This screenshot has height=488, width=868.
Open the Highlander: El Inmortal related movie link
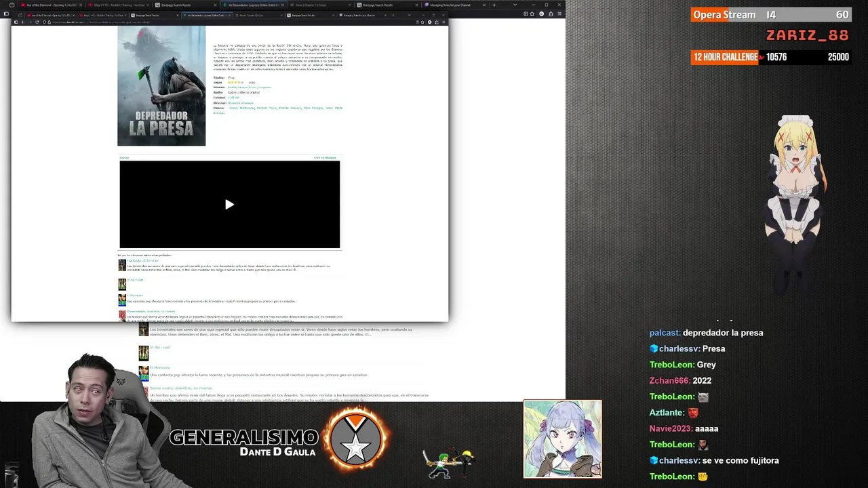(143, 260)
